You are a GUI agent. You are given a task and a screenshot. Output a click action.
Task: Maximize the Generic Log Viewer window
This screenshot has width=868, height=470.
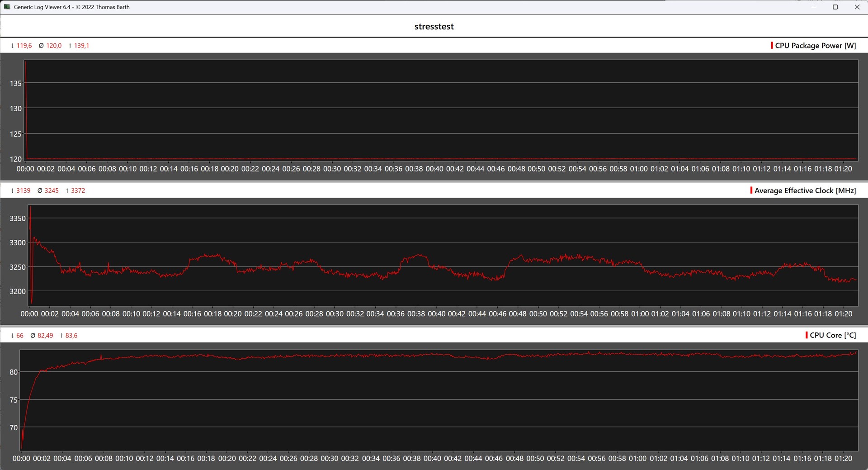pyautogui.click(x=835, y=7)
